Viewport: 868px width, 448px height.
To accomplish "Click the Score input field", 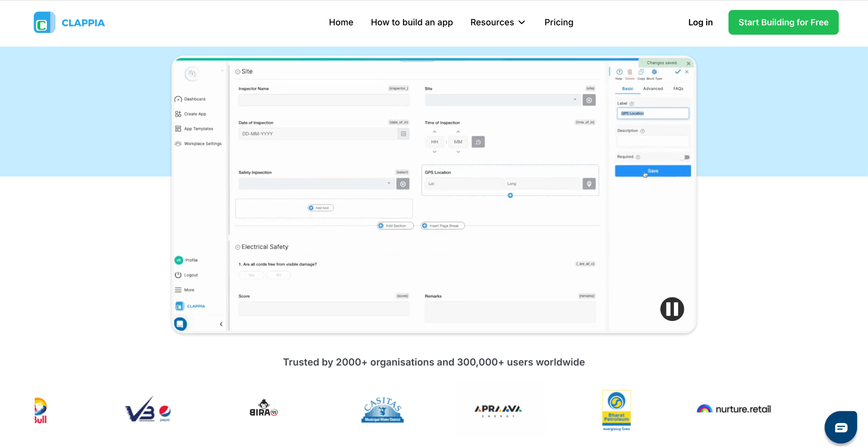I will click(324, 309).
